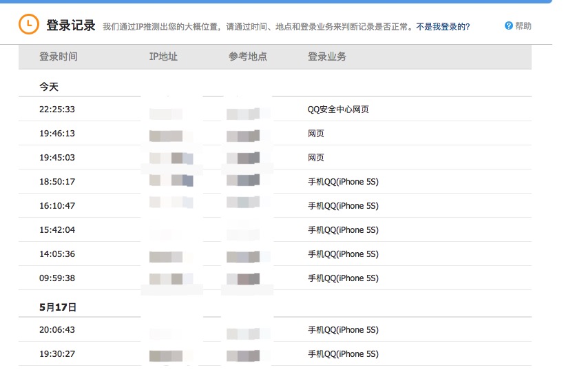This screenshot has width=564, height=392.
Task: Click the QQ安全中心网页 service entry
Action: 338,110
